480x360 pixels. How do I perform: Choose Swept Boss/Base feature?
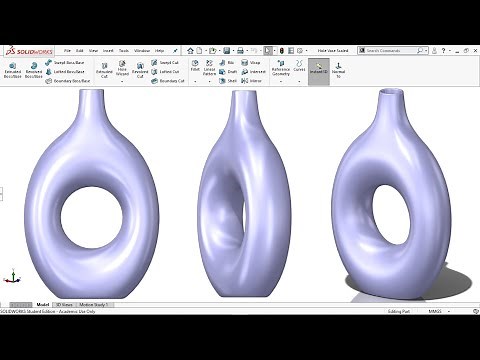click(x=65, y=63)
